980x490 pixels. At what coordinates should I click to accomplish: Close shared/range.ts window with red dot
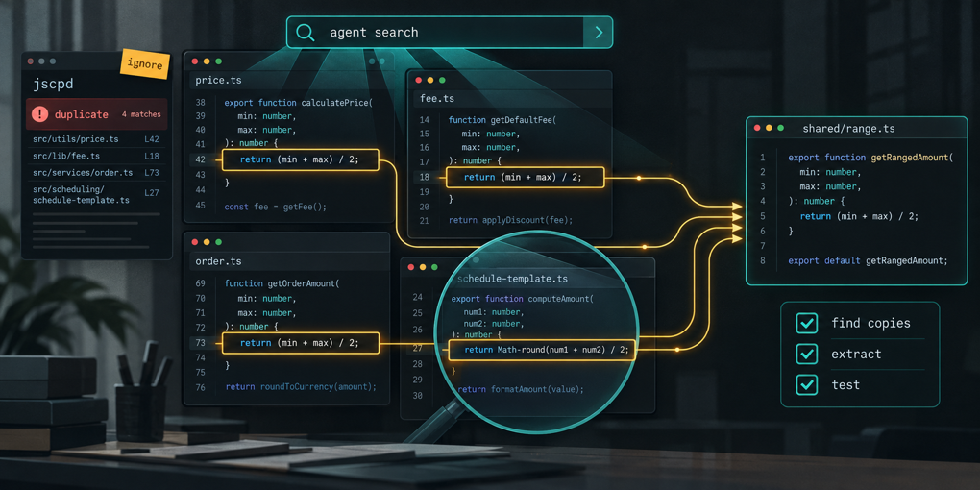[757, 128]
